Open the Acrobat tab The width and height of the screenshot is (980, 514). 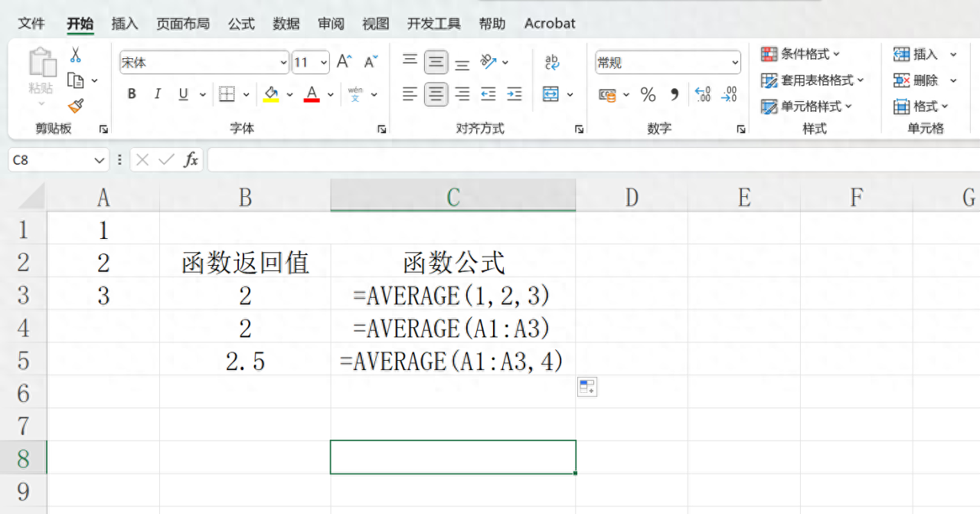click(x=550, y=24)
